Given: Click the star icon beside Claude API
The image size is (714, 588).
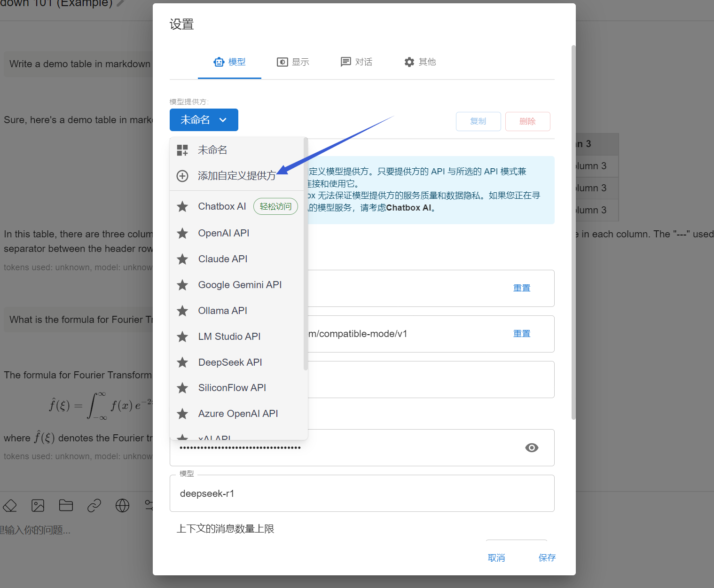Looking at the screenshot, I should pos(182,259).
